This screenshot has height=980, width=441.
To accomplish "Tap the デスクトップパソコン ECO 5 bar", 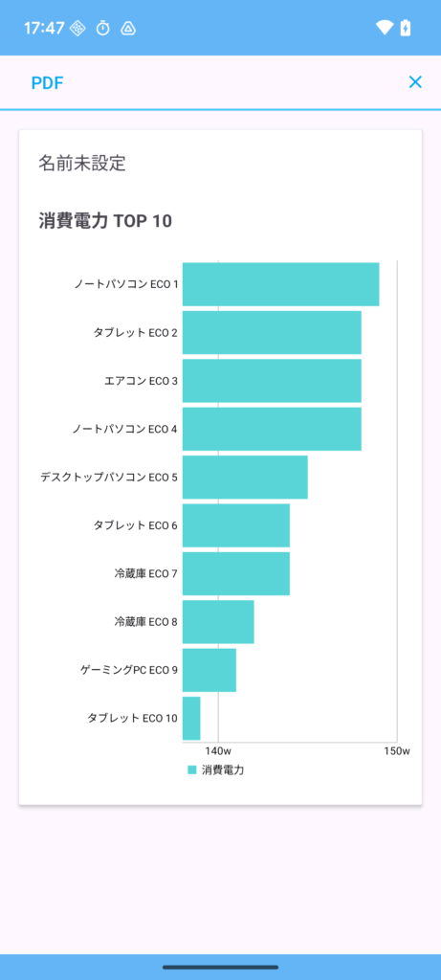I will (245, 478).
